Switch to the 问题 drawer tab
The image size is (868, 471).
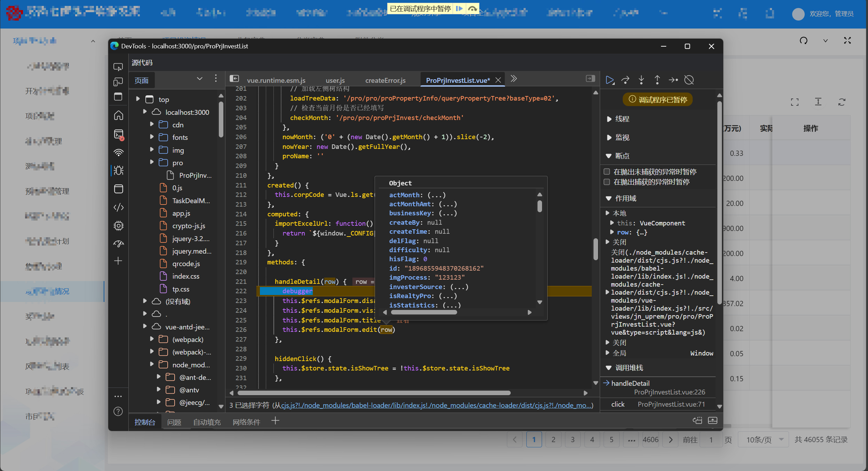pyautogui.click(x=174, y=422)
